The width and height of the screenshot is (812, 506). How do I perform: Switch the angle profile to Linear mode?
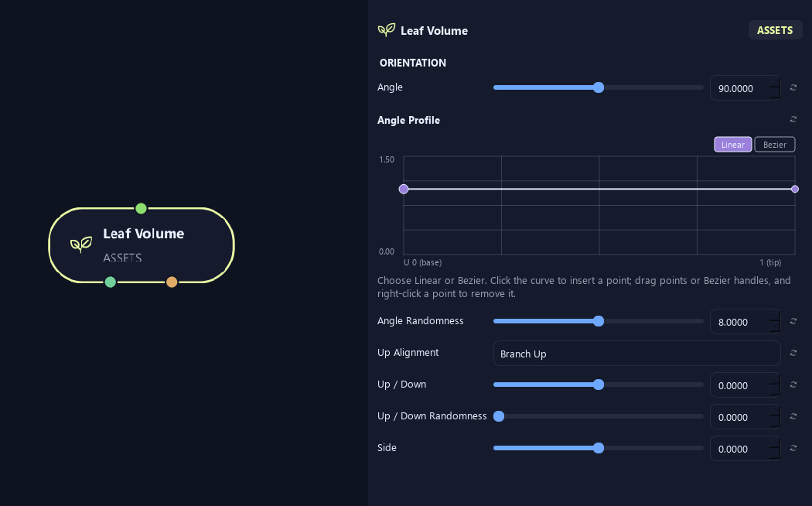(x=733, y=145)
